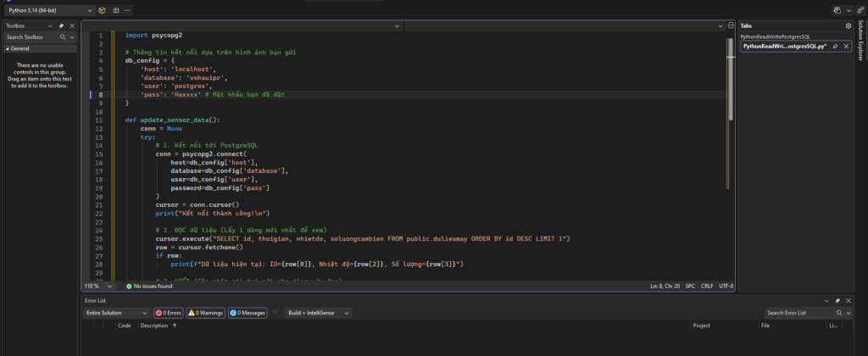
Task: Pin the Toolbox panel
Action: (x=61, y=26)
